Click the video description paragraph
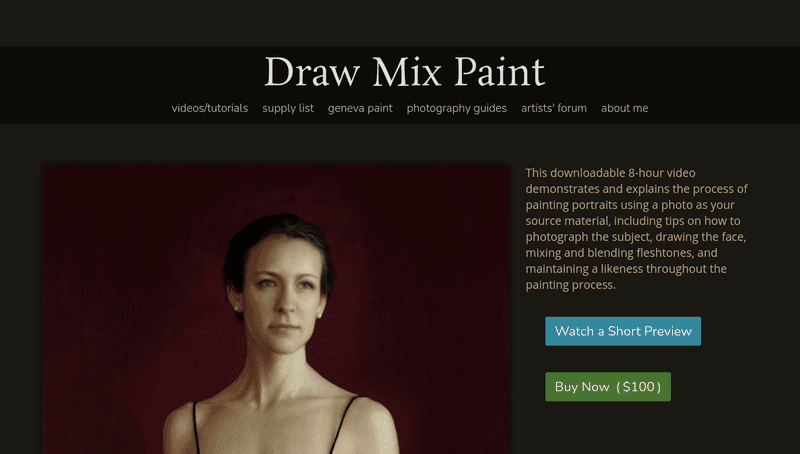The image size is (800, 454). pyautogui.click(x=637, y=229)
